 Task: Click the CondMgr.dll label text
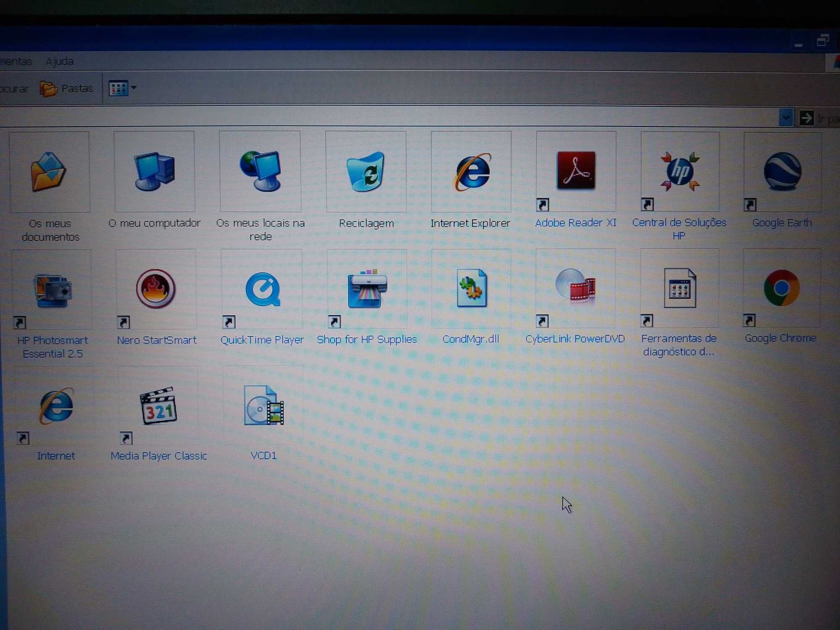tap(470, 339)
